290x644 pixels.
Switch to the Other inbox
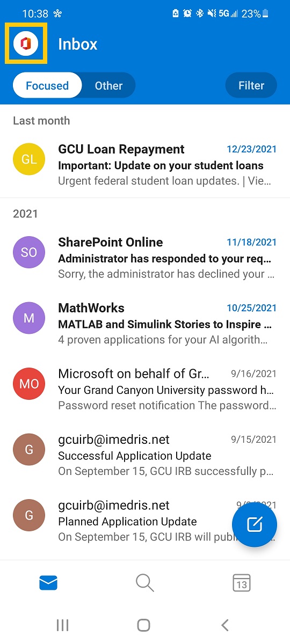coord(108,85)
